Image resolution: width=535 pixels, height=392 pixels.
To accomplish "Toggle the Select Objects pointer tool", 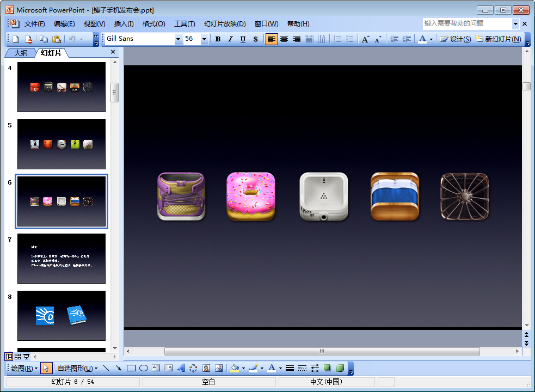I will [46, 368].
